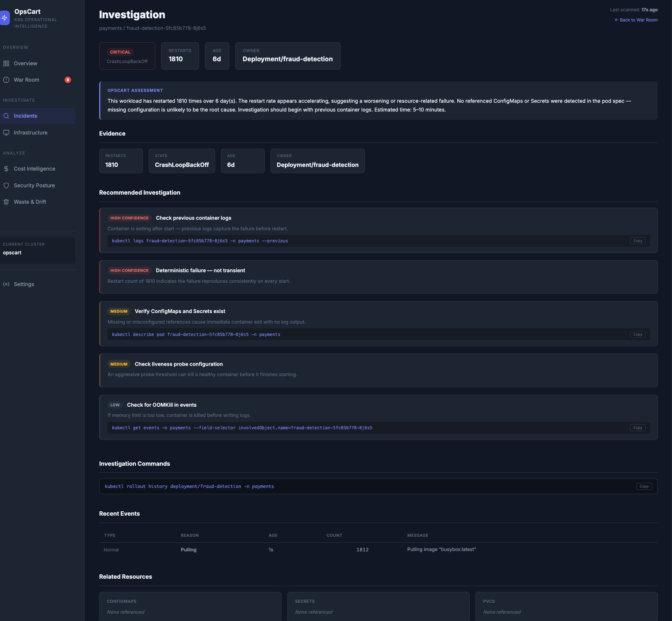Click the LOW confidence badge

coord(115,405)
